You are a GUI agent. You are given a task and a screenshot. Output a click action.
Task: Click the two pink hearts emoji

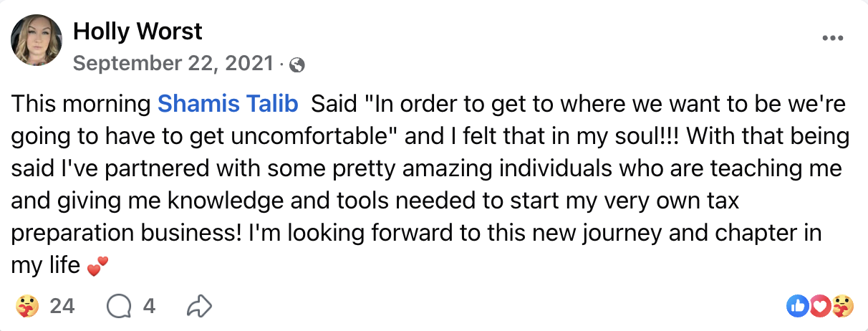click(97, 267)
